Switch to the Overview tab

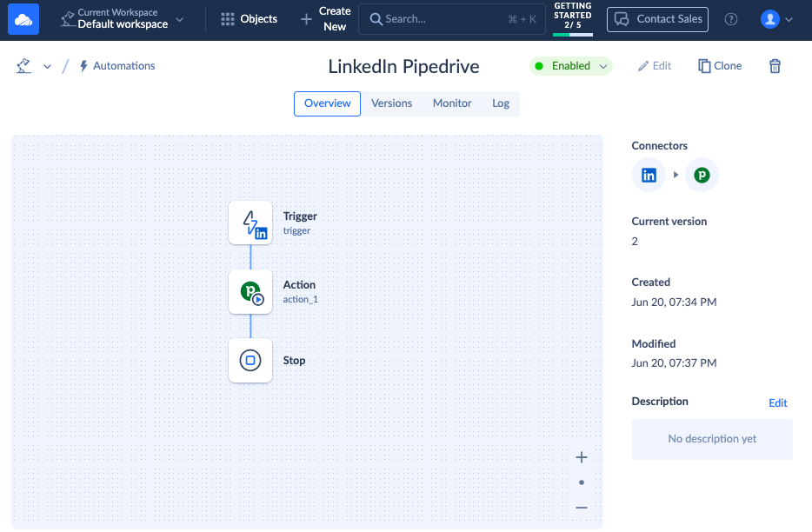[327, 103]
